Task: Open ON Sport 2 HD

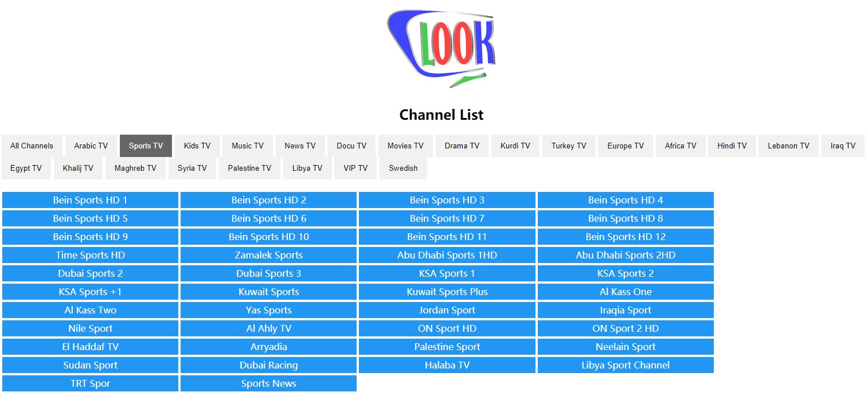Action: click(625, 328)
